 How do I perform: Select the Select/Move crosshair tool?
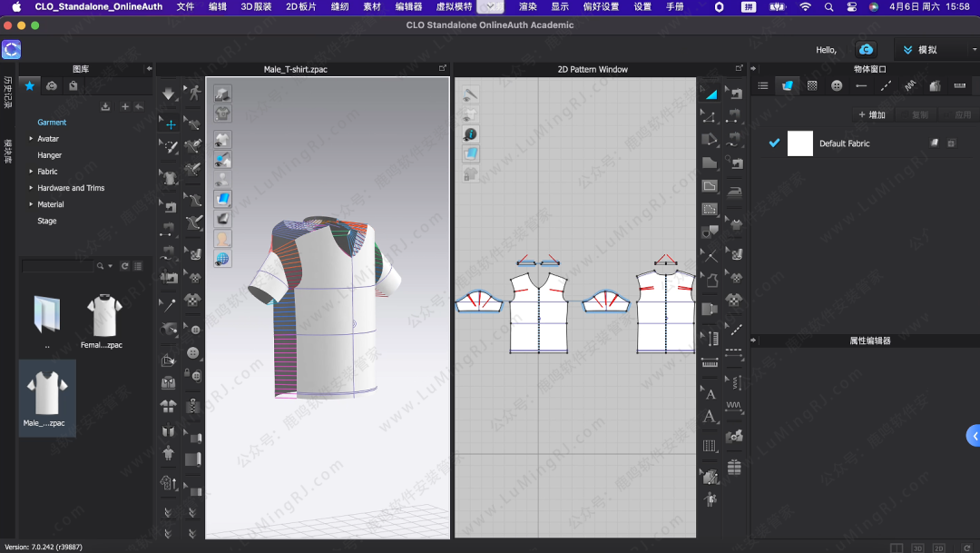tap(170, 124)
